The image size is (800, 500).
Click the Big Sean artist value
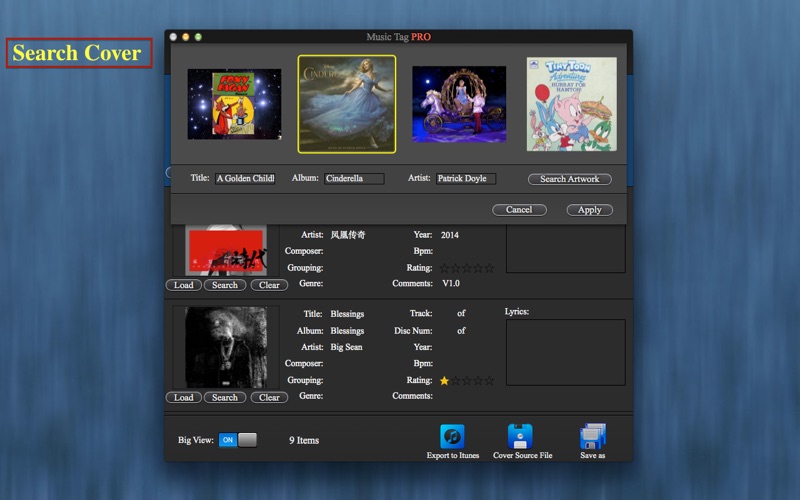point(346,347)
